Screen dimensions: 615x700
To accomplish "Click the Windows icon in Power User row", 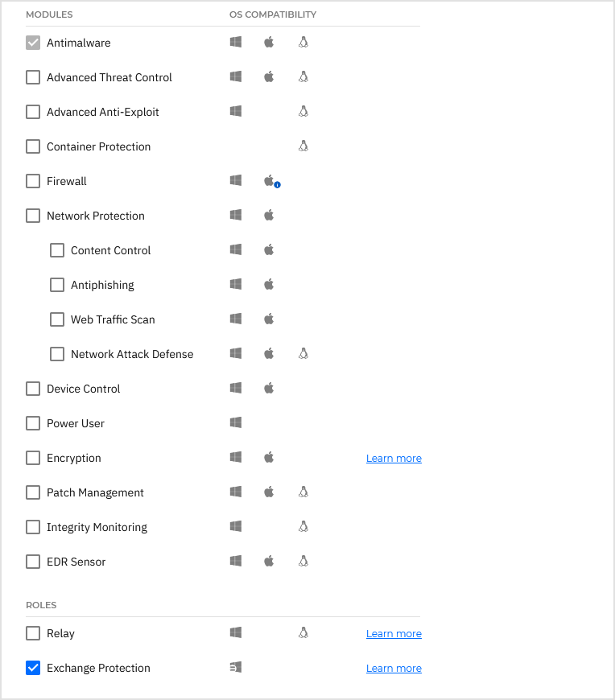I will point(236,422).
